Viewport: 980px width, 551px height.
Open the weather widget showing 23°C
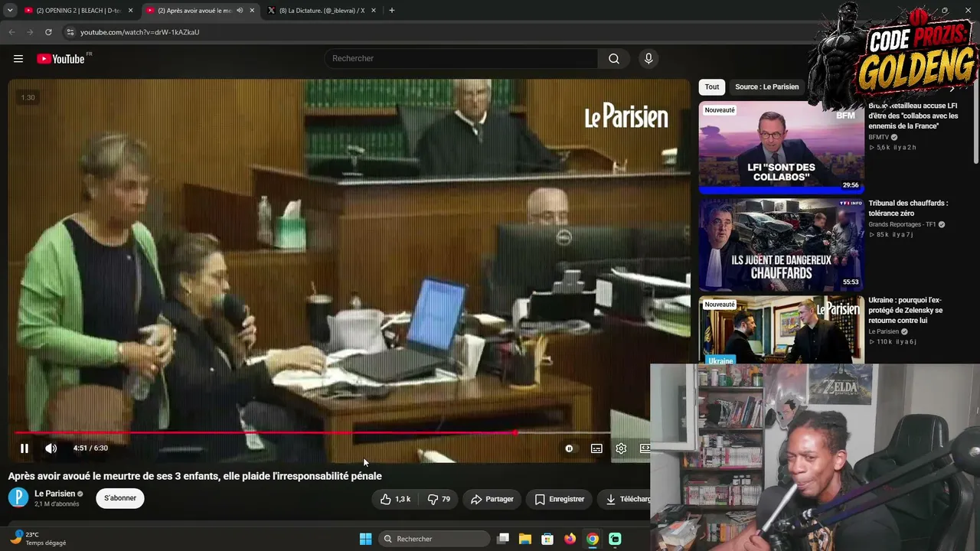(38, 539)
